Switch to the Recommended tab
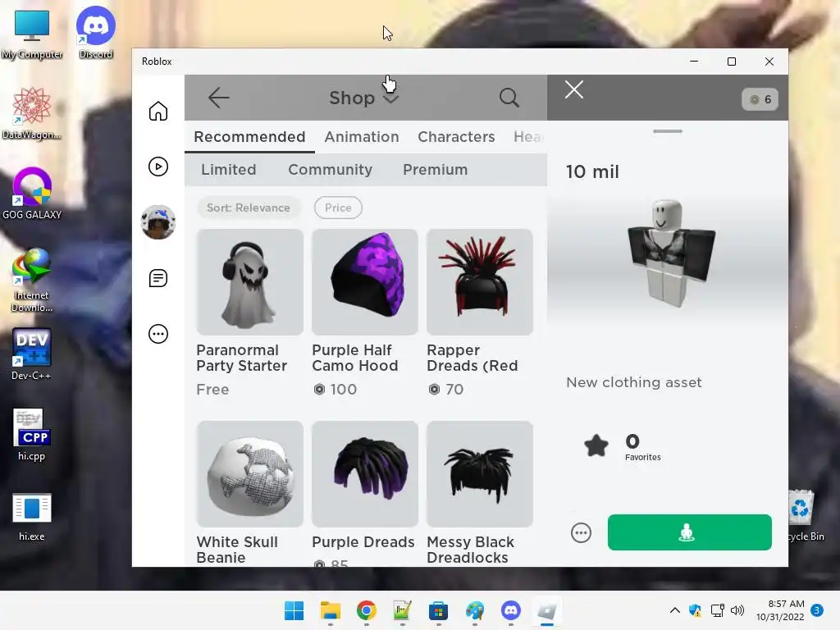840x630 pixels. (x=249, y=137)
